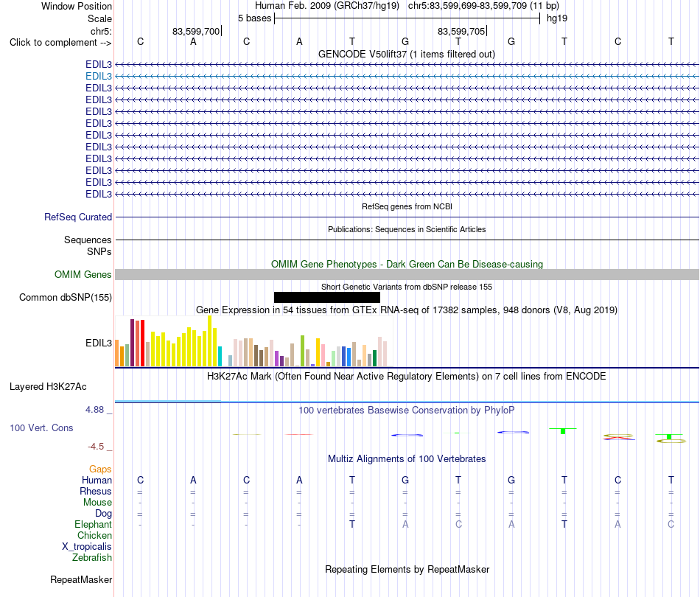Open the OMIM Gene Phenotypes track title

407,264
